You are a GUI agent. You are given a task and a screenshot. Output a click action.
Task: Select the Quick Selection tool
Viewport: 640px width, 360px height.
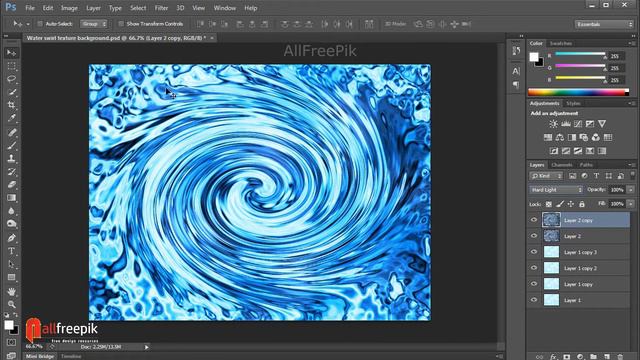11,92
